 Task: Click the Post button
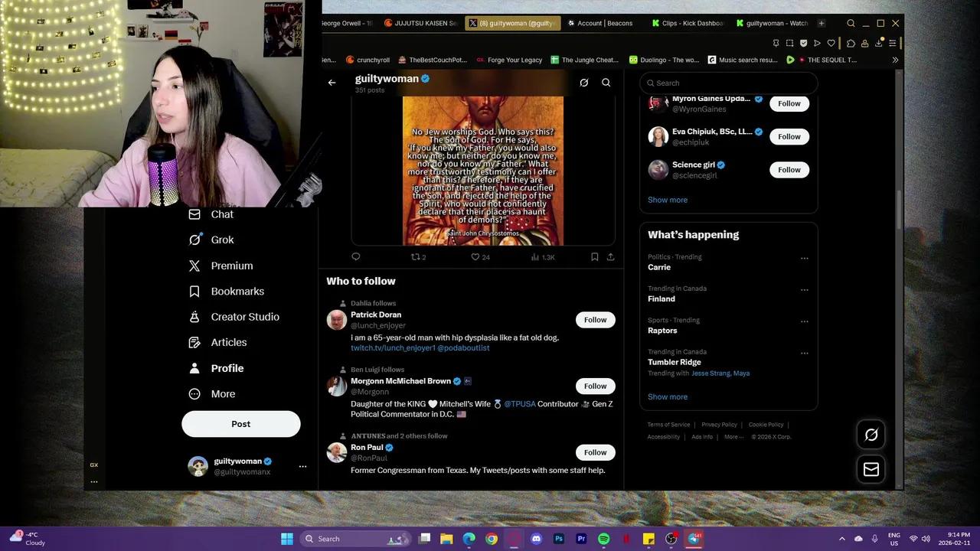point(240,423)
